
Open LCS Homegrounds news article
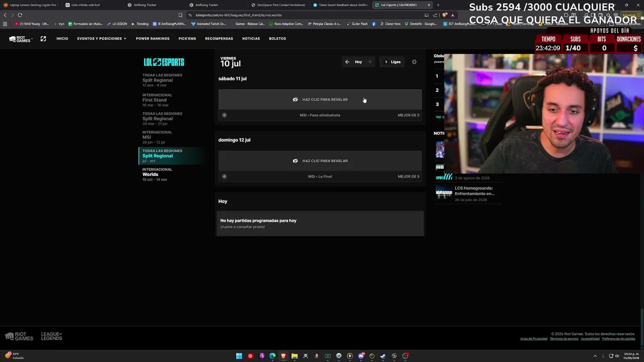[x=474, y=191]
